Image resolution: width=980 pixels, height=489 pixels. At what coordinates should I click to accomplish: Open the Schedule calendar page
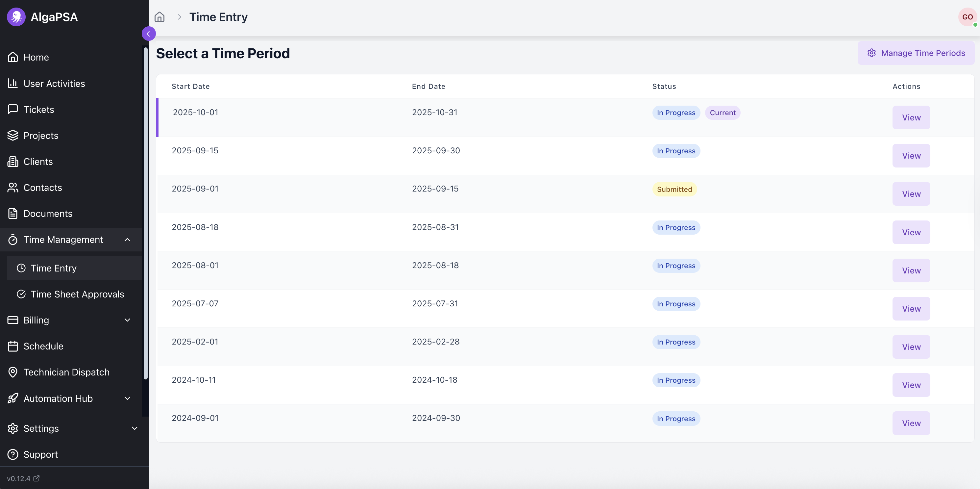point(43,346)
